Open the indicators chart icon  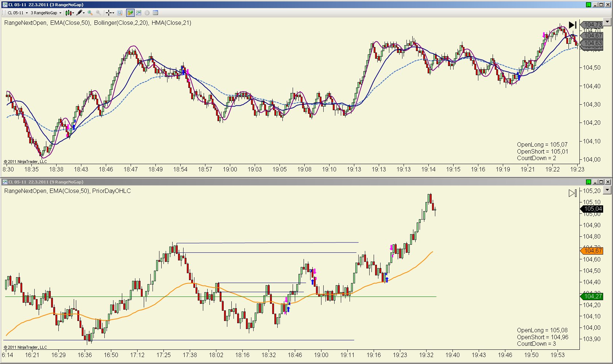coord(139,13)
